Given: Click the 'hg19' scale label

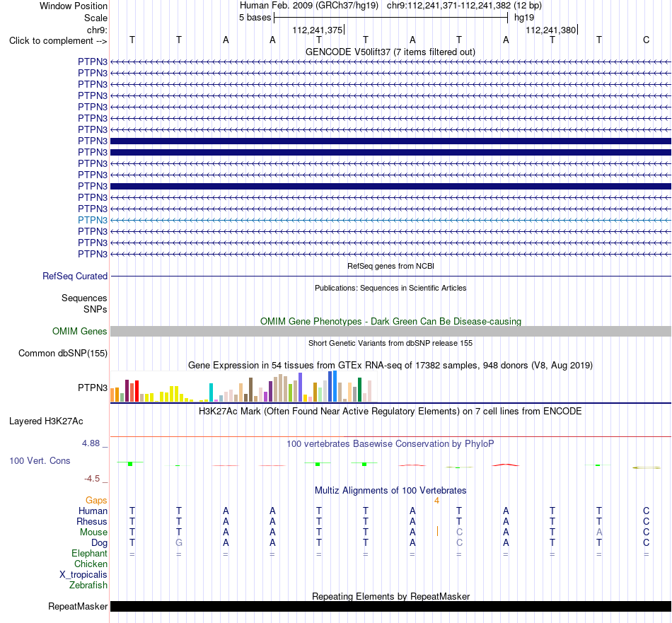Looking at the screenshot, I should (524, 18).
